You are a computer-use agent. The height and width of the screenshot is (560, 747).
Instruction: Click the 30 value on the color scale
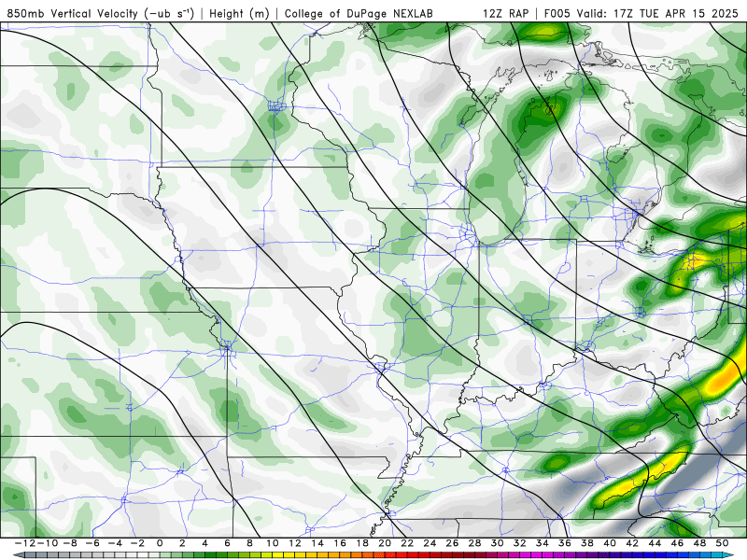pyautogui.click(x=498, y=543)
